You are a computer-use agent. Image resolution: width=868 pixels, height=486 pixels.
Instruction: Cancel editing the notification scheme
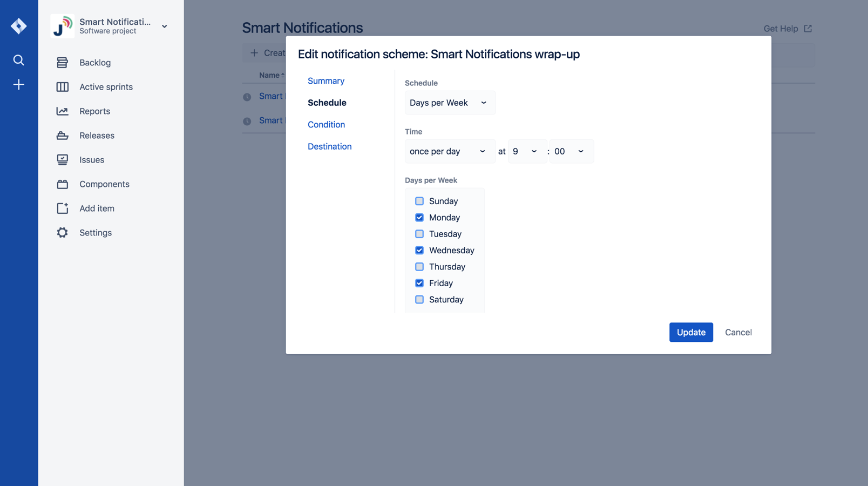tap(738, 332)
